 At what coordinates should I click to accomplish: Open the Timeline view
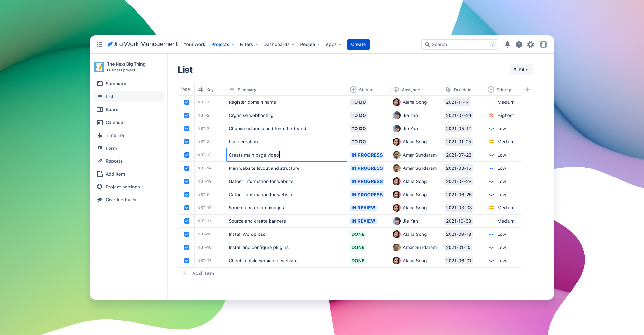129,135
